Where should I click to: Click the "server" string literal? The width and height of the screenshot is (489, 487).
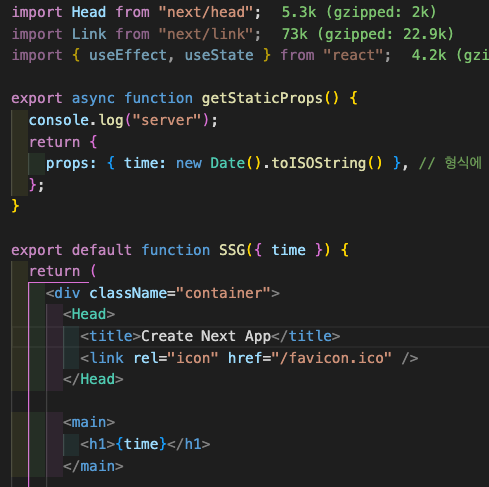point(167,120)
